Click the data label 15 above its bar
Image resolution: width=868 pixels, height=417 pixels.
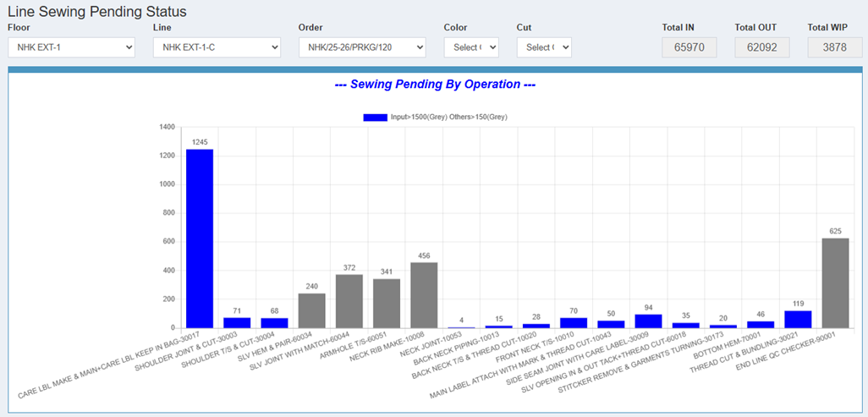pyautogui.click(x=499, y=318)
